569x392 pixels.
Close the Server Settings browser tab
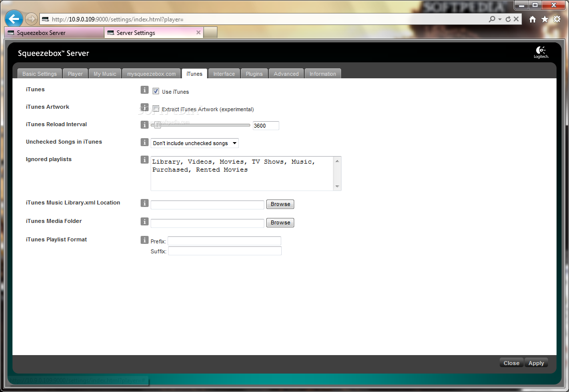[x=198, y=32]
